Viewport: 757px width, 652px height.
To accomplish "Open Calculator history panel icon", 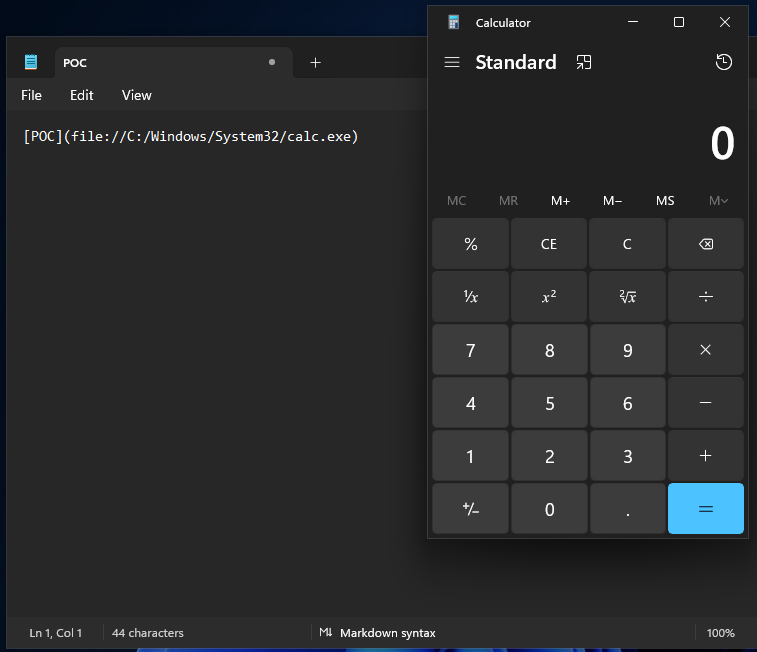I will 723,62.
